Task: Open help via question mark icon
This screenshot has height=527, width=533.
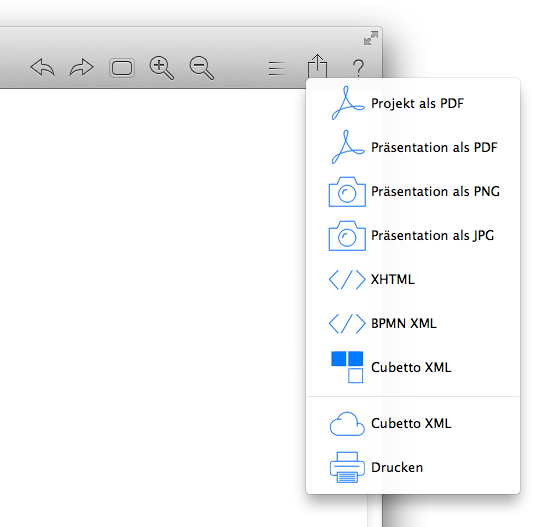Action: (x=358, y=68)
